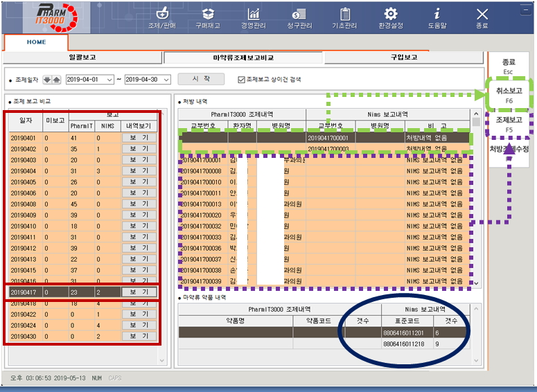Click the 환자명 column header
537x392 pixels.
tap(242, 125)
